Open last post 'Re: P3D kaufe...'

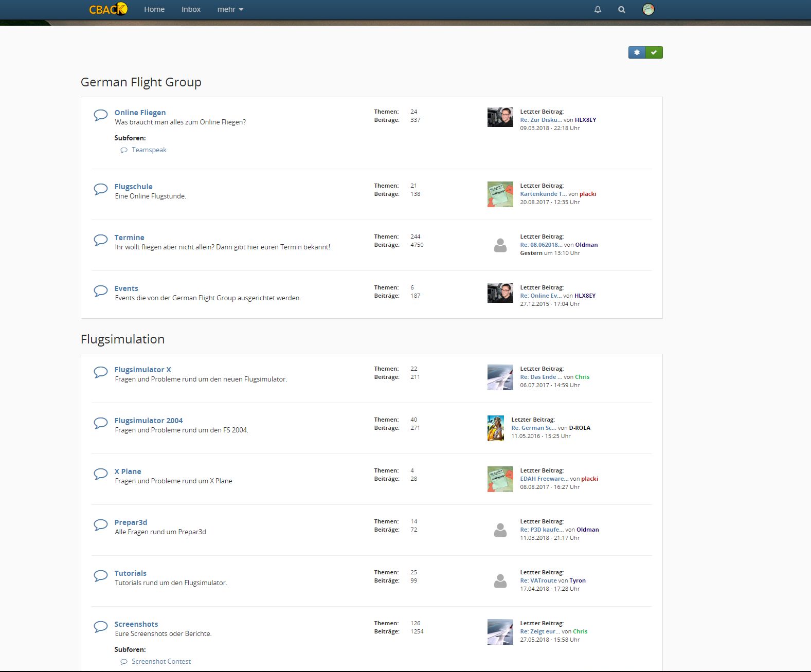click(x=542, y=530)
